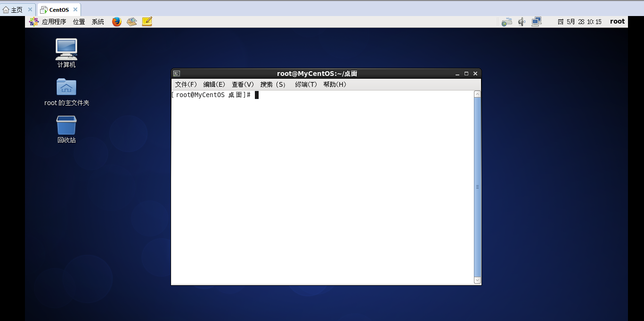Open the 回收站 trash icon
The height and width of the screenshot is (321, 644).
tap(65, 125)
